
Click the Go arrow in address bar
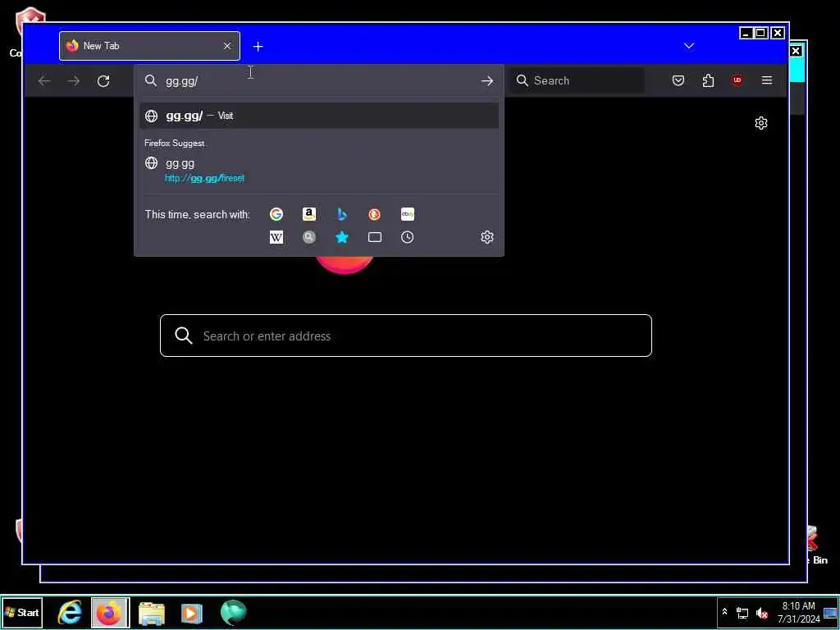coord(487,81)
